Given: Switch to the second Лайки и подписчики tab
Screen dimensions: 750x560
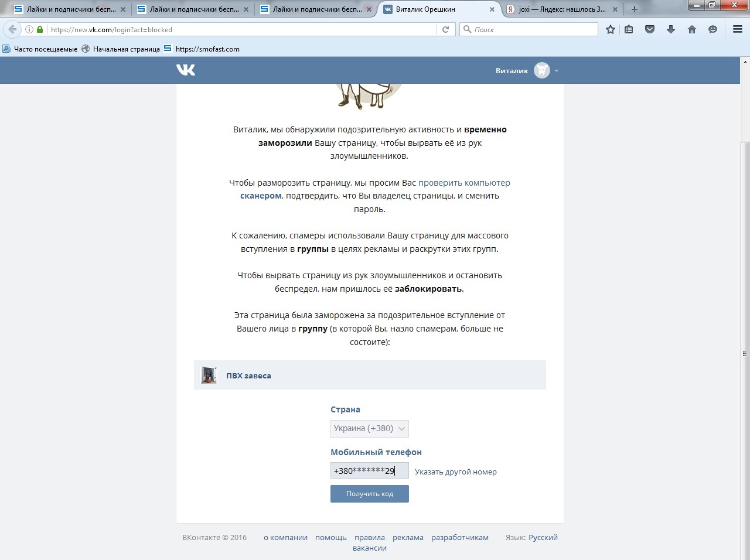Looking at the screenshot, I should (x=193, y=9).
